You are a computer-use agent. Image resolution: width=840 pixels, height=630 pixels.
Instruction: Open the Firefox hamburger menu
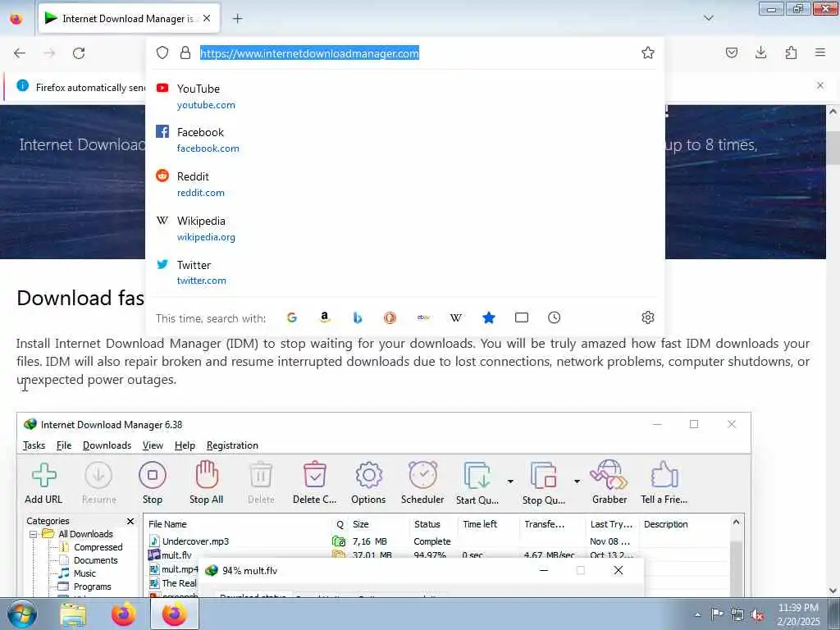coord(820,52)
